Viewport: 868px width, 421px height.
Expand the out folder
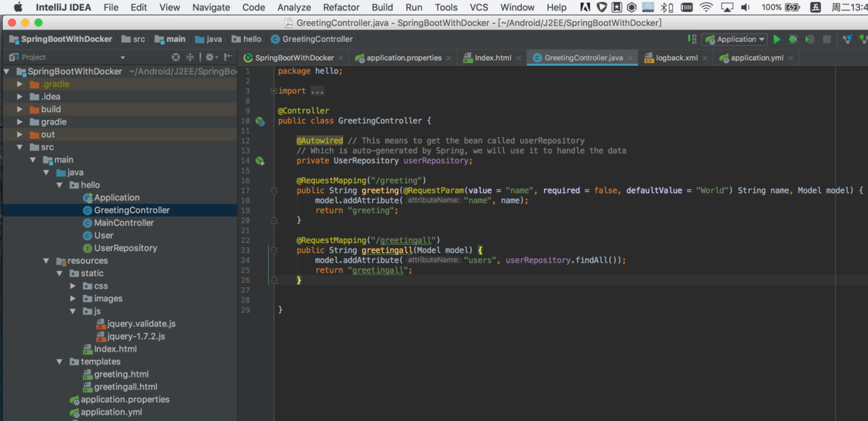click(20, 134)
